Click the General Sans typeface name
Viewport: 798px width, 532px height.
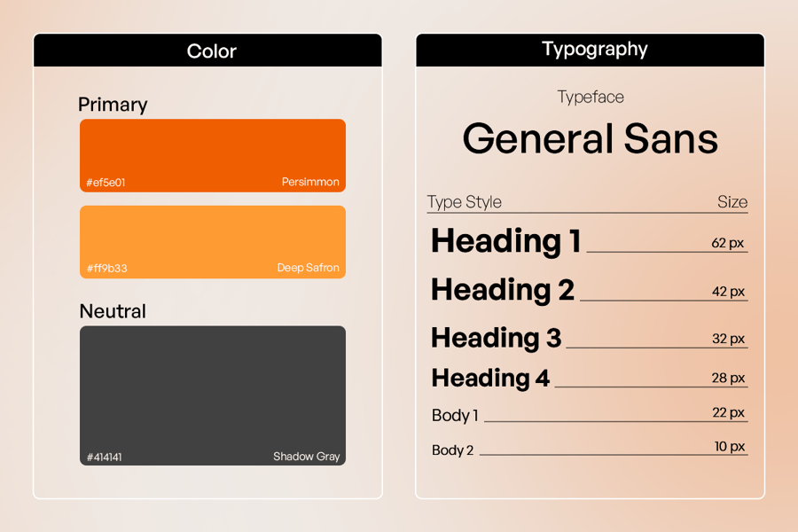[x=590, y=139]
